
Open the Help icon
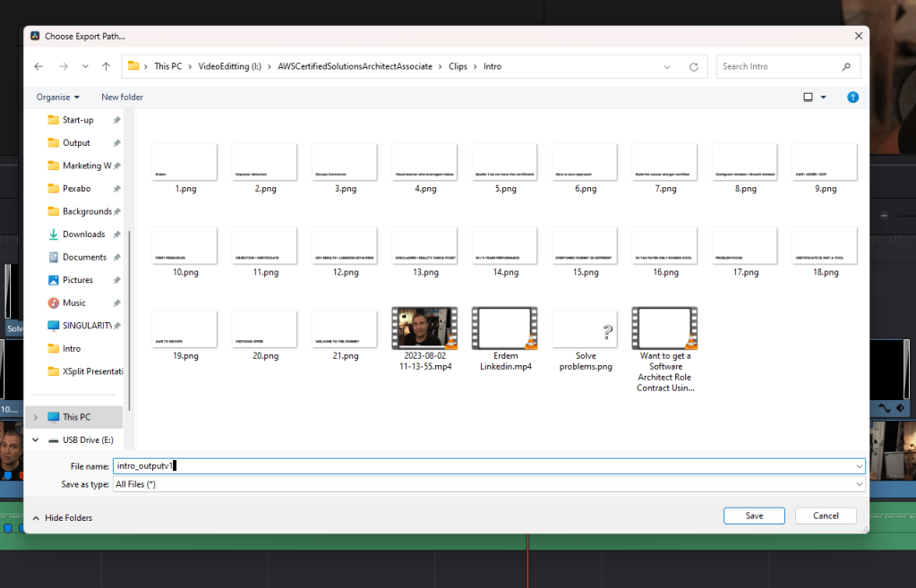(853, 97)
